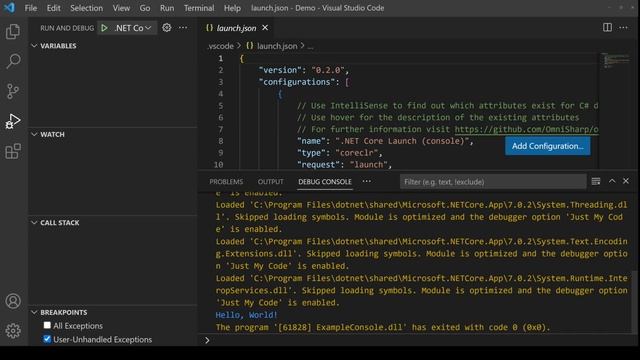The image size is (640, 360).
Task: Click the System.Threading.dll loaded message
Action: pyautogui.click(x=421, y=217)
